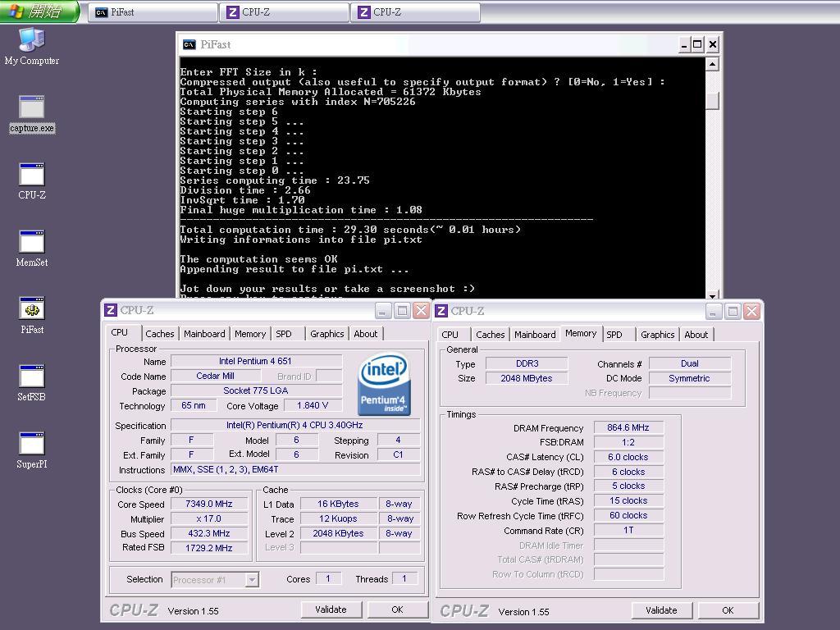Close the right CPU-Z window
This screenshot has width=840, height=630.
coord(751,311)
